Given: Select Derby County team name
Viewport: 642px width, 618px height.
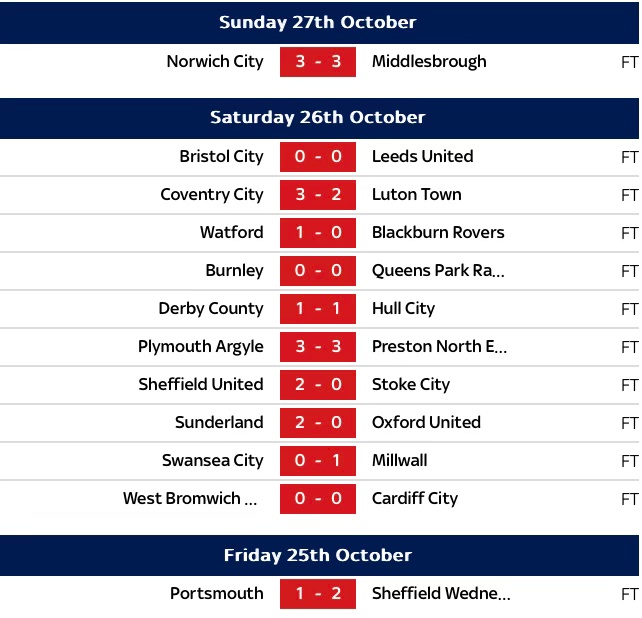Looking at the screenshot, I should (211, 309).
